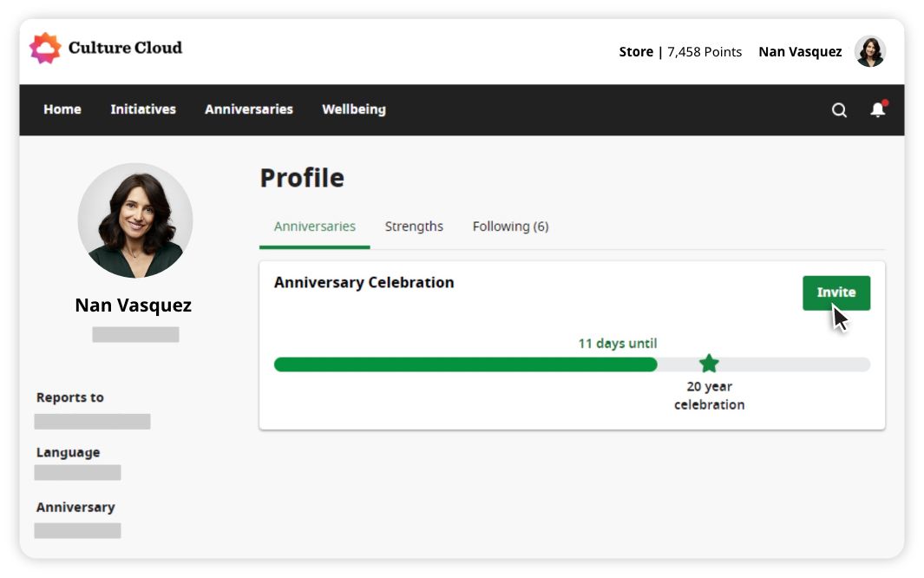Select the Anniversaries profile tab
Image resolution: width=924 pixels, height=578 pixels.
tap(315, 227)
